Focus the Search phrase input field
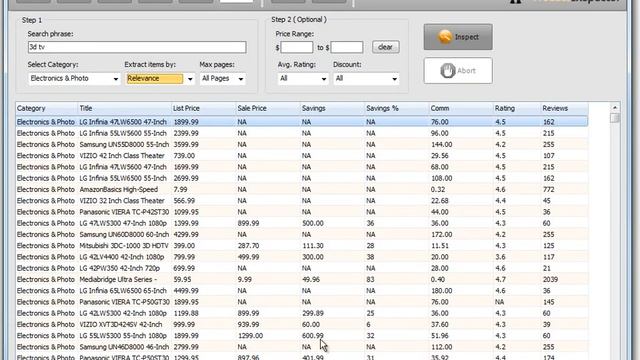Viewport: 640px width, 360px height. [137, 47]
